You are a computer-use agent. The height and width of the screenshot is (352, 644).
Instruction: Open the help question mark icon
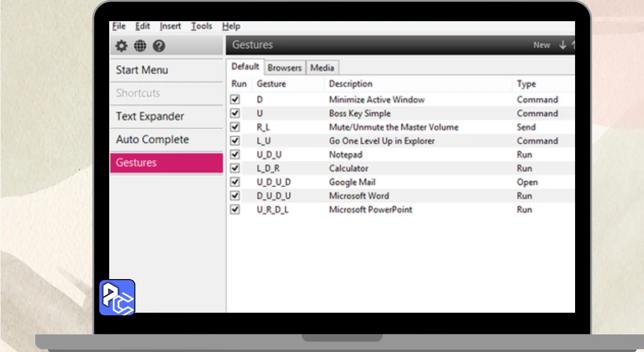[x=159, y=46]
